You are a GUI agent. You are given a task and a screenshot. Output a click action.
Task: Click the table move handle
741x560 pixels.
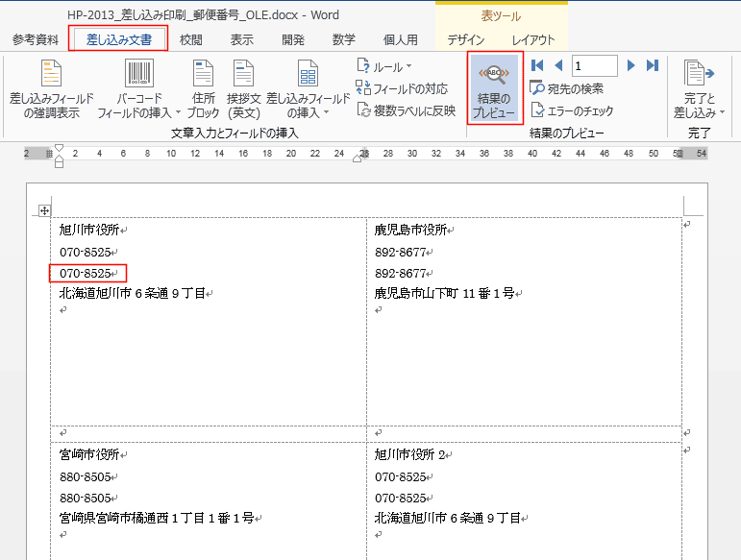click(x=42, y=210)
